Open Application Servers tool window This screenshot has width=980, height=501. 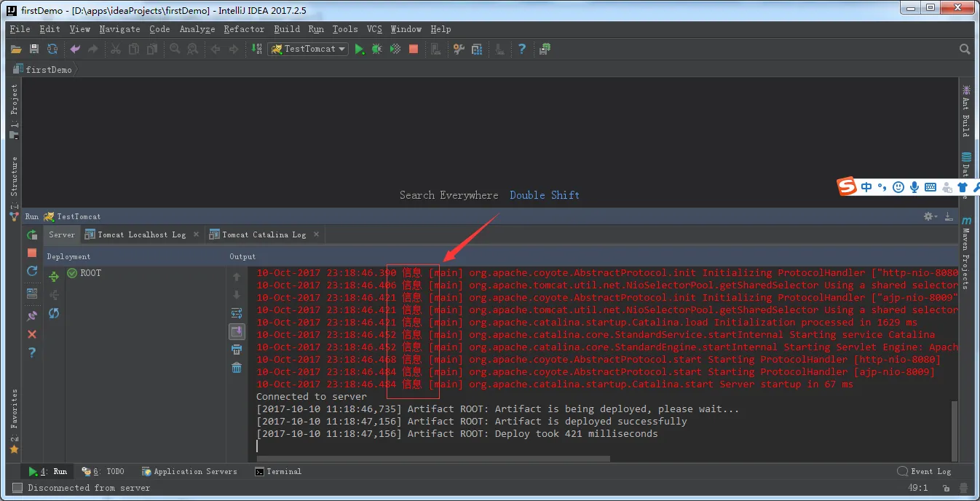coord(189,471)
